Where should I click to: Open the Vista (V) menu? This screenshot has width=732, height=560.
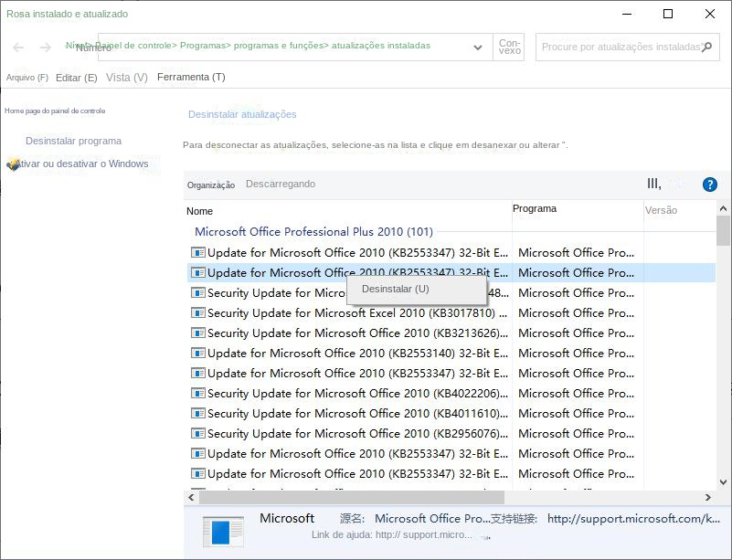pyautogui.click(x=126, y=78)
